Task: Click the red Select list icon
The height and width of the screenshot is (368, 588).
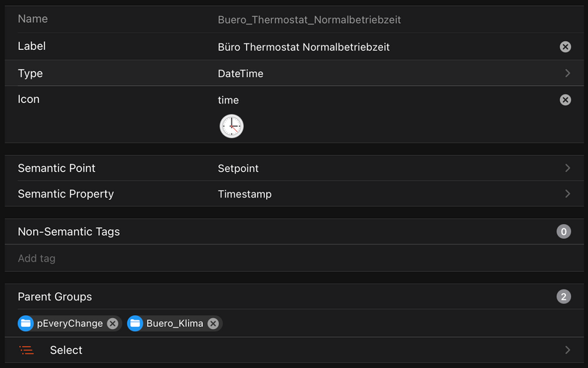Action: pos(27,350)
